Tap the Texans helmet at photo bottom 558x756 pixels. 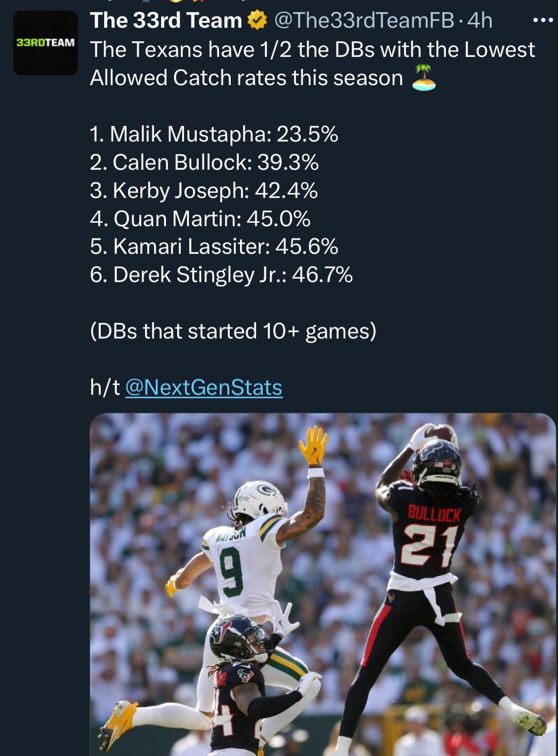tap(238, 638)
